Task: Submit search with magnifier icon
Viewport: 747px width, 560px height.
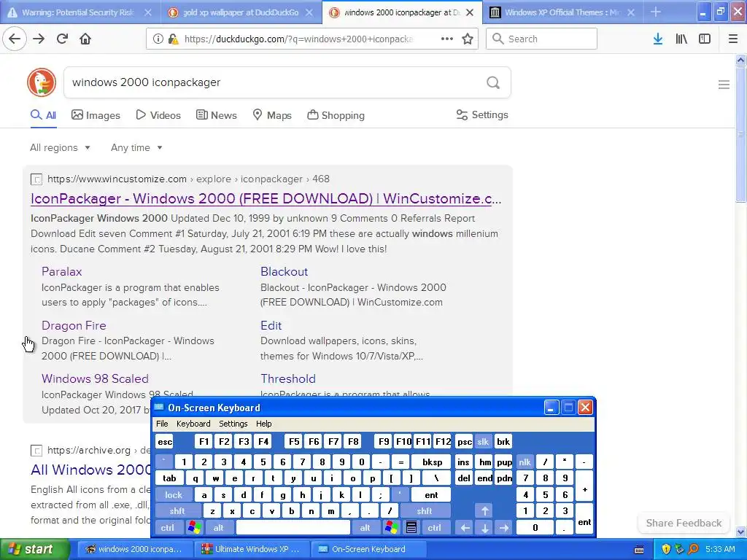Action: (x=493, y=83)
